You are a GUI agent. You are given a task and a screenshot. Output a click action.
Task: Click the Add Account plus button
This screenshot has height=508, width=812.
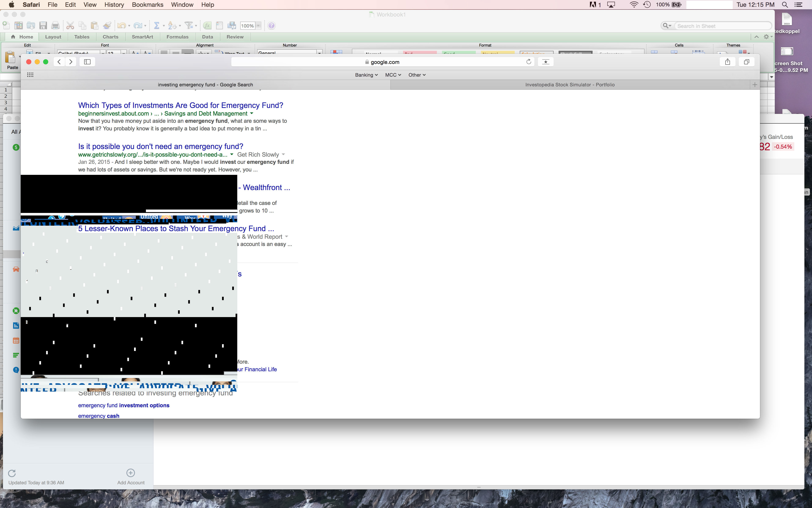[x=130, y=473]
